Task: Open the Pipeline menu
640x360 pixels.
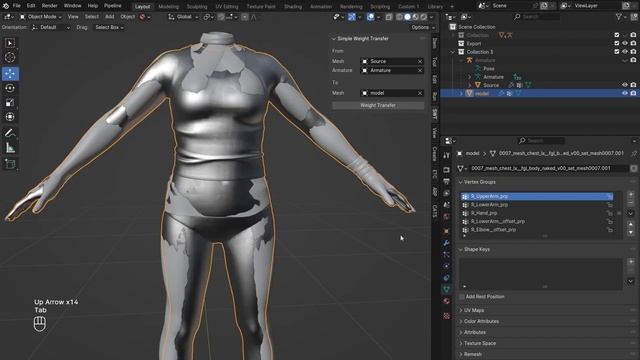Action: pyautogui.click(x=113, y=6)
